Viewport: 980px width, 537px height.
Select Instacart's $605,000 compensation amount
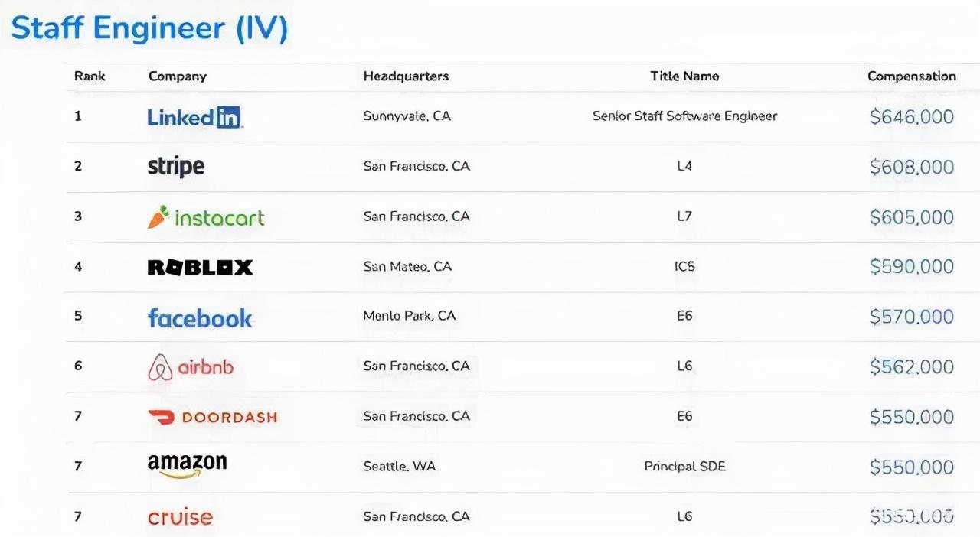coord(911,217)
